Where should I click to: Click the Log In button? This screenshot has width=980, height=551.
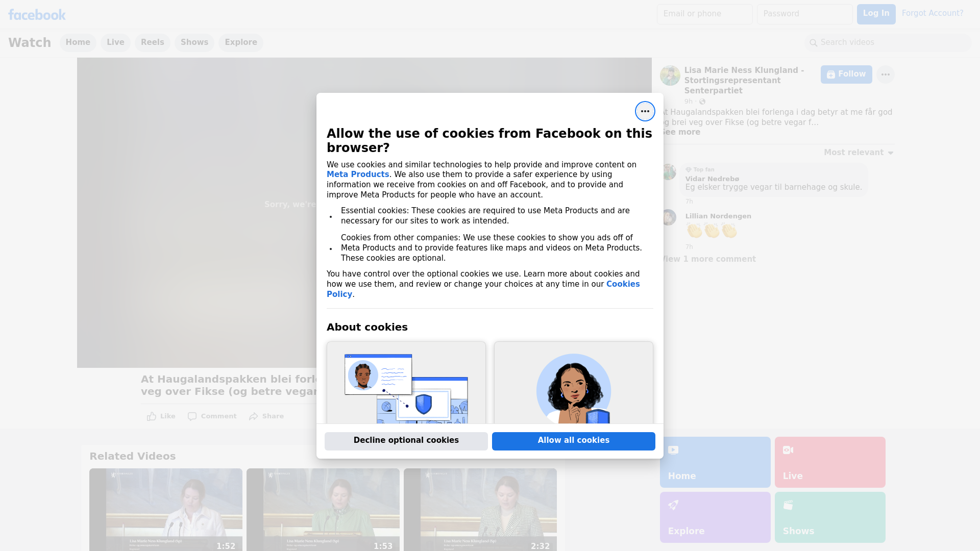[x=876, y=14]
